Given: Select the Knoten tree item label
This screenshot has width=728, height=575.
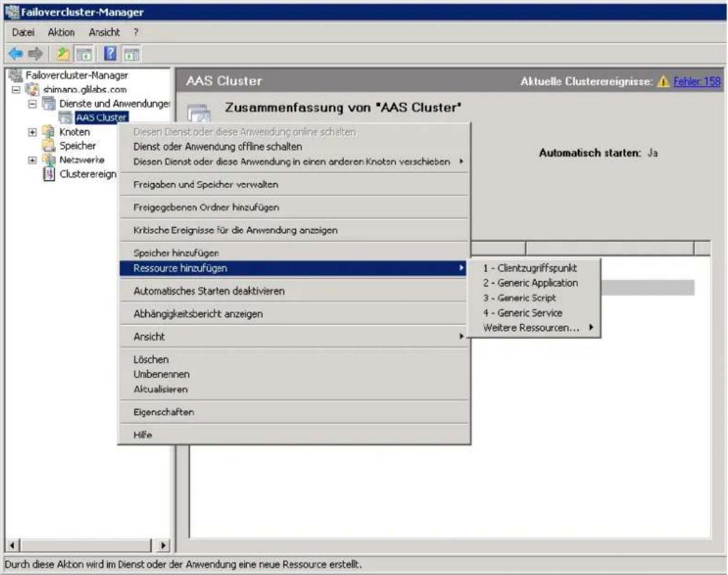Looking at the screenshot, I should (75, 132).
